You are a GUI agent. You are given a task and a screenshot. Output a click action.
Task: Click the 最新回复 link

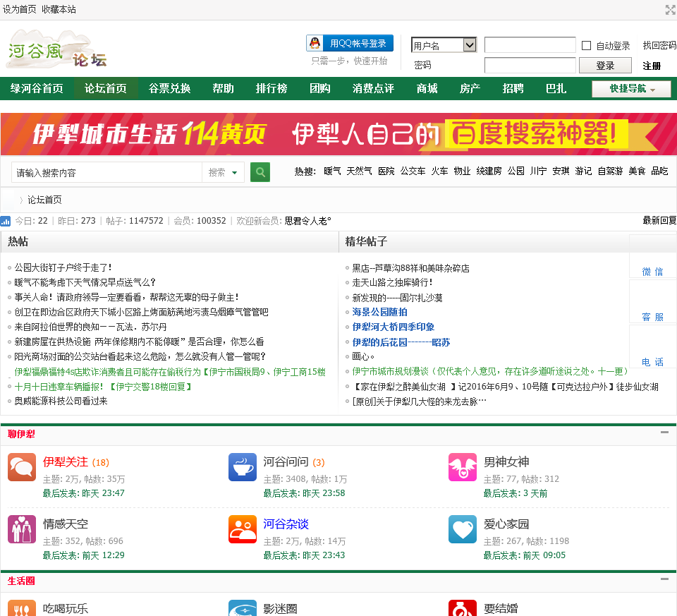point(659,220)
